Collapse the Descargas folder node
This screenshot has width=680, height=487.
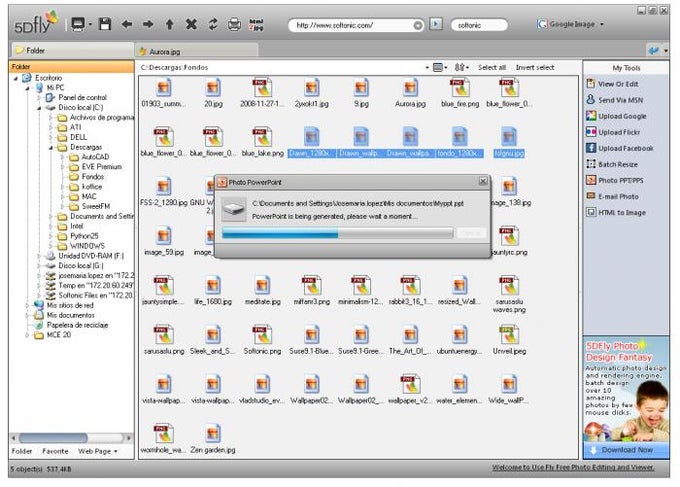tap(50, 147)
